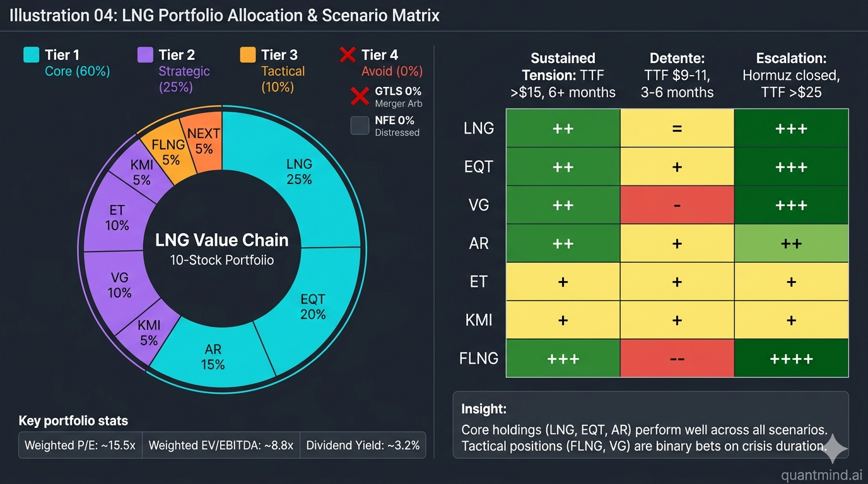This screenshot has height=484, width=868.
Task: Click the ET 10% purple slice
Action: 117,217
